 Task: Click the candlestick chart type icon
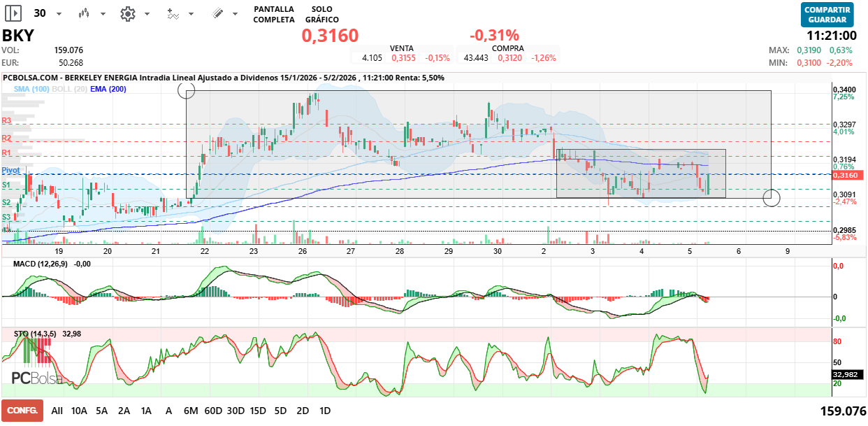tap(84, 13)
